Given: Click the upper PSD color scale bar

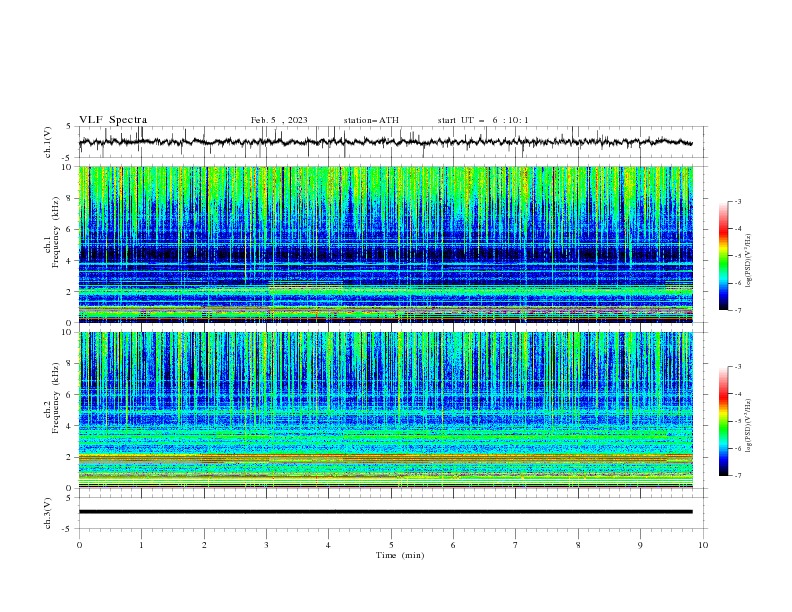Looking at the screenshot, I should click(x=723, y=255).
